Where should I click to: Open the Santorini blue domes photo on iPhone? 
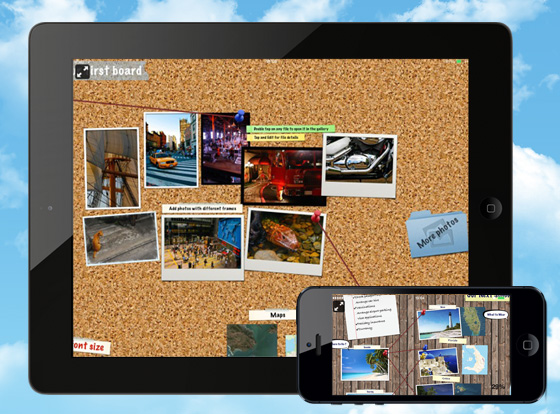(x=439, y=362)
